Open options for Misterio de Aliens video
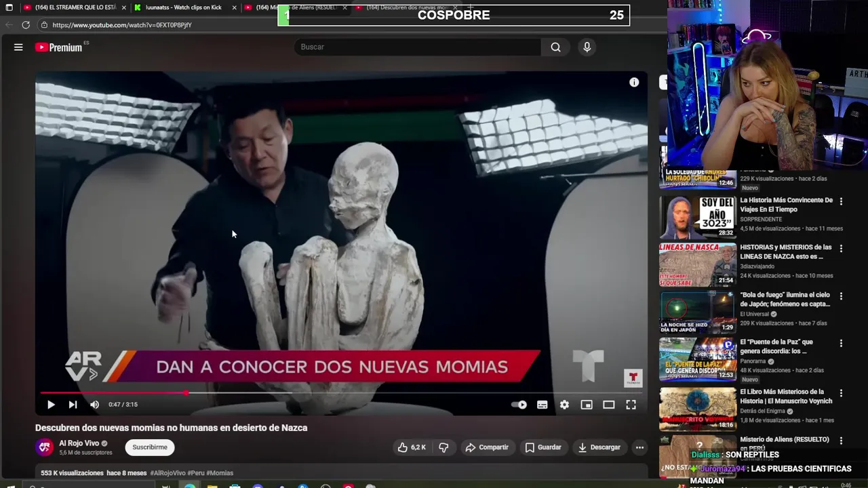Viewport: 868px width, 488px height. (x=841, y=441)
